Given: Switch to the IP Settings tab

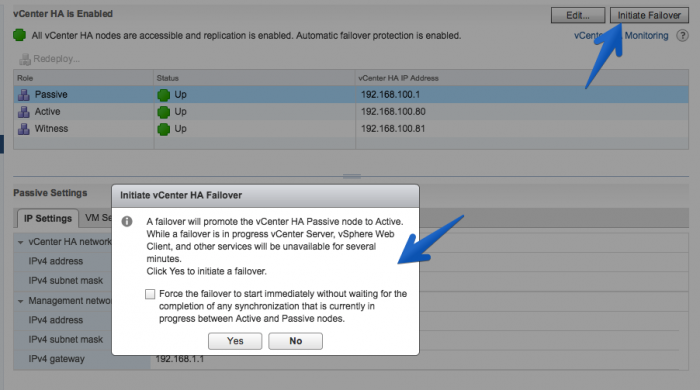Looking at the screenshot, I should [48, 218].
